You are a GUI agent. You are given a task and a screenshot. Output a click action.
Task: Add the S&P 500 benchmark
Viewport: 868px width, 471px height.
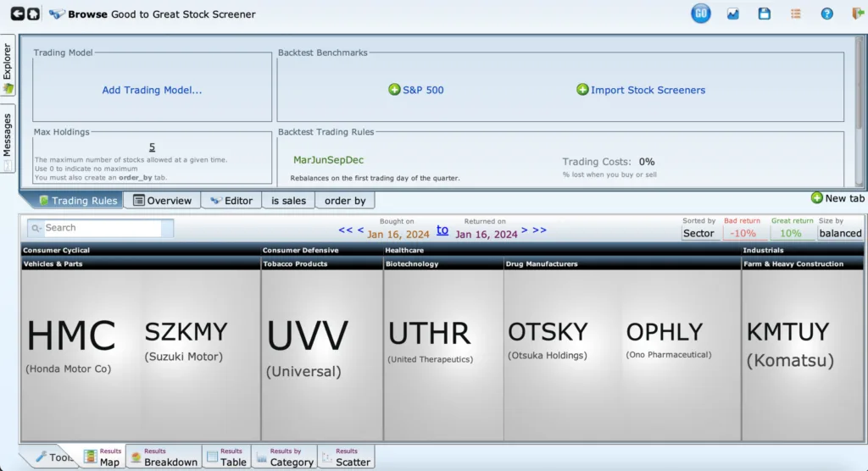(x=423, y=90)
